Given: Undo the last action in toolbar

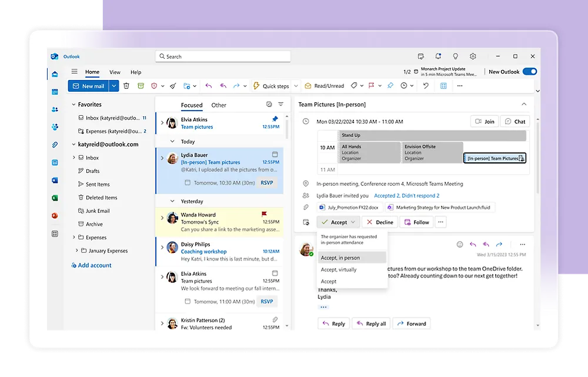Looking at the screenshot, I should [426, 85].
